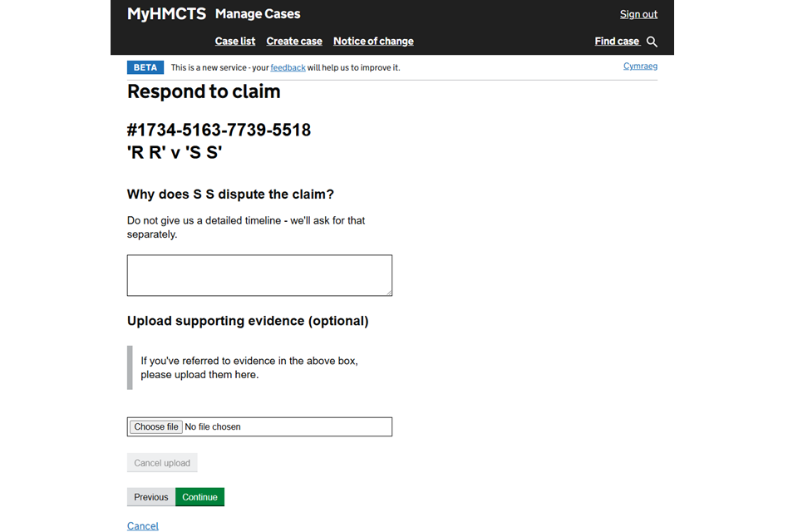
Task: Click the blue BETA tag
Action: tap(145, 67)
